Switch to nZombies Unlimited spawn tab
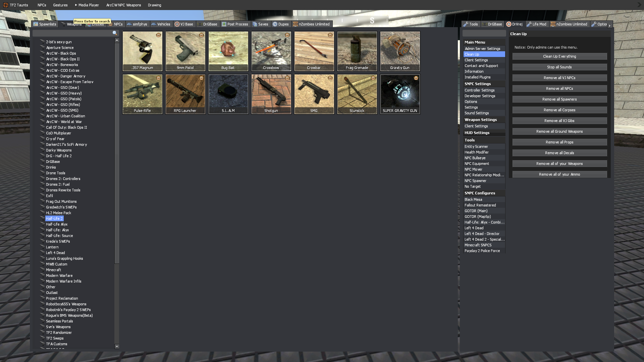 (311, 24)
